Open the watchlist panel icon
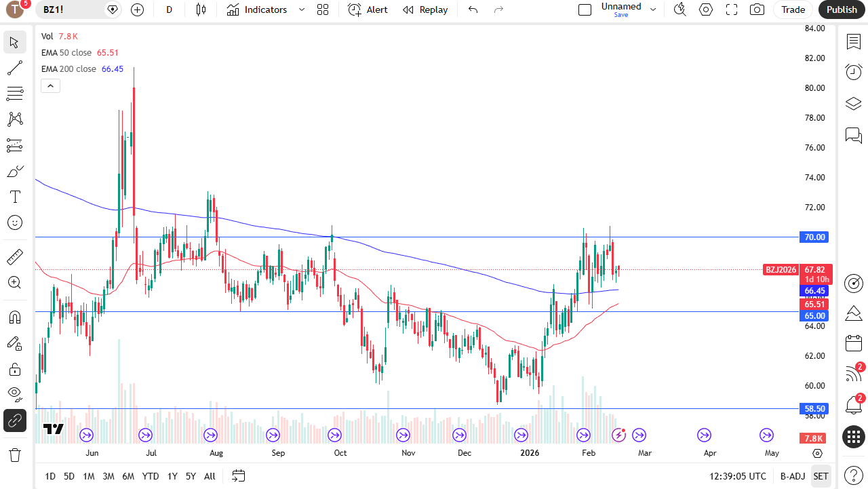 [x=854, y=42]
